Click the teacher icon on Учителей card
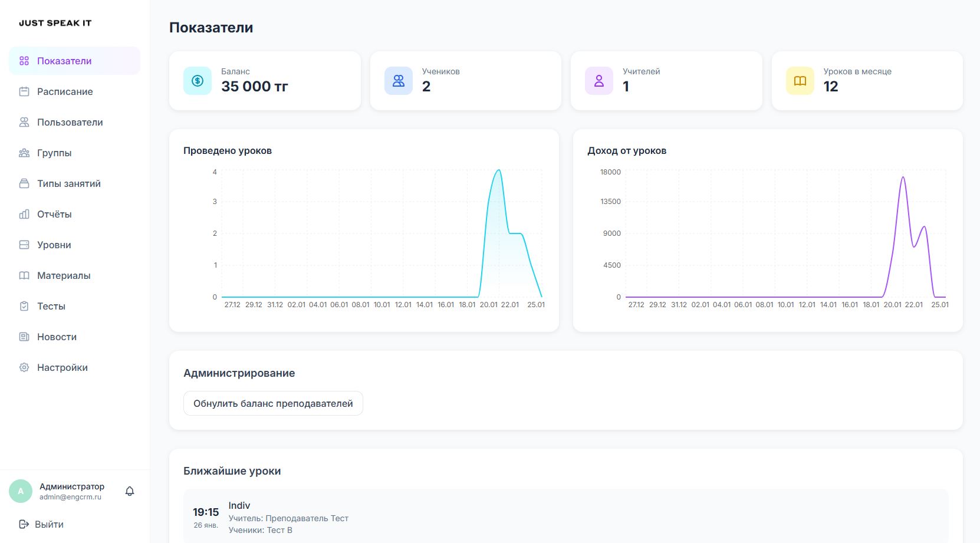Viewport: 980px width, 543px height. 598,80
